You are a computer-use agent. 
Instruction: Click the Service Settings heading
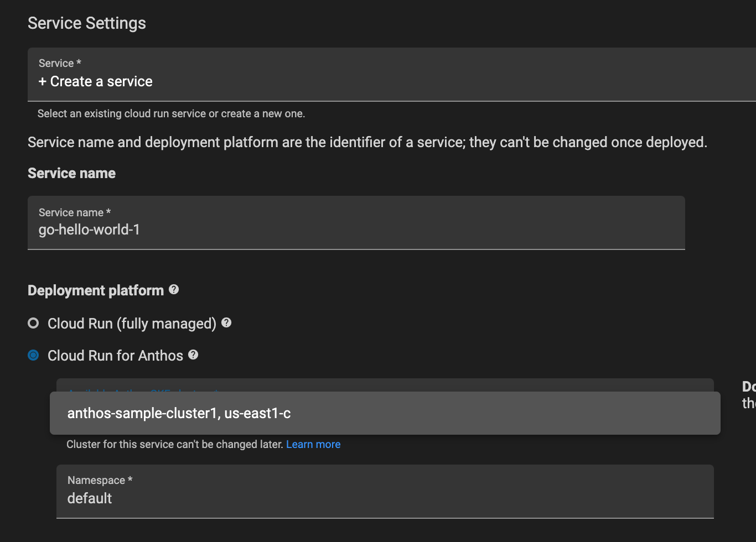pos(86,23)
